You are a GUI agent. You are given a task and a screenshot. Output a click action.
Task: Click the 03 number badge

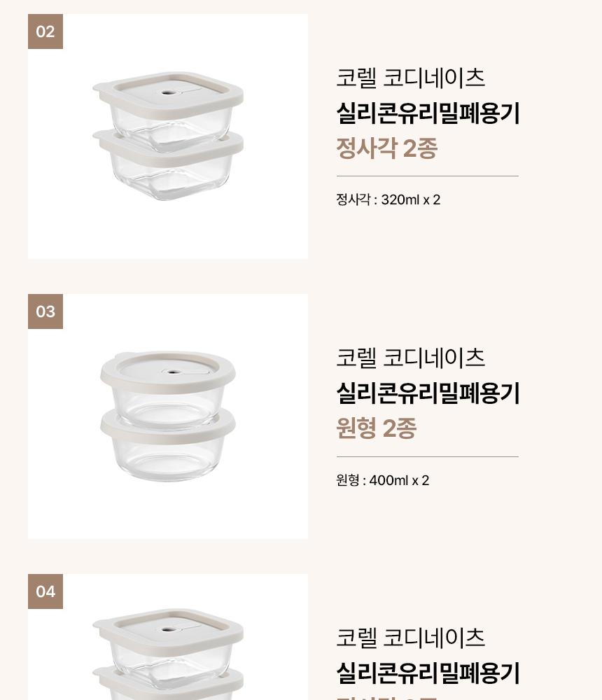tap(45, 311)
